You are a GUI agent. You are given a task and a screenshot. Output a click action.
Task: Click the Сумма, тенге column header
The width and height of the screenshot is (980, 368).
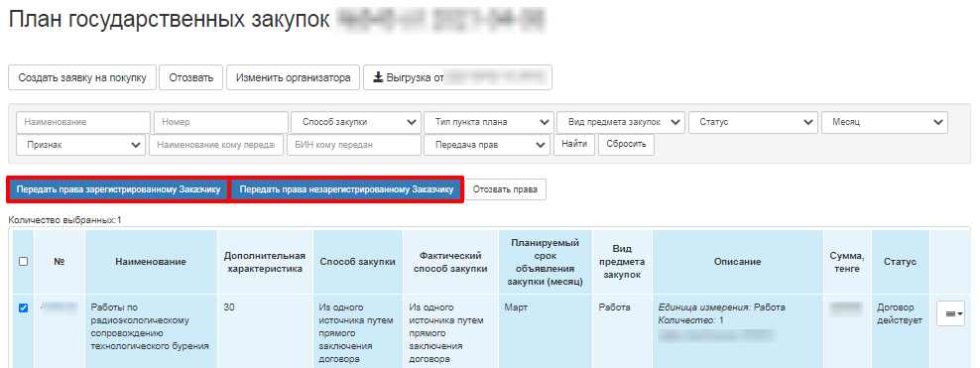pos(847,262)
